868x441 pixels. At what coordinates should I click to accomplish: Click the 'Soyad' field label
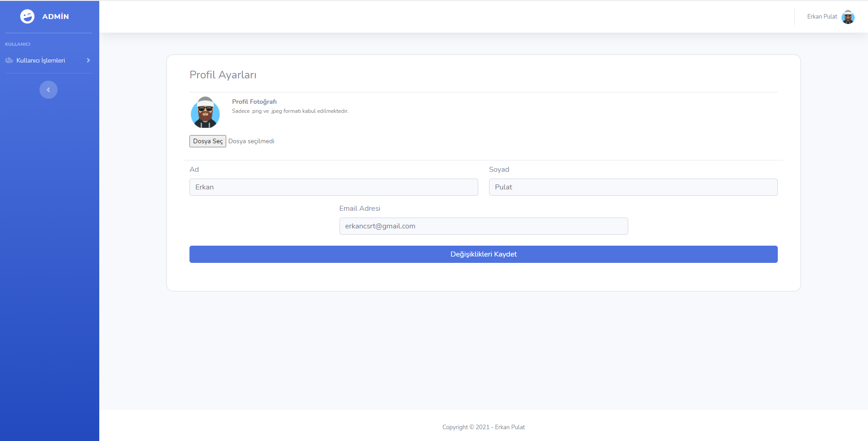click(x=499, y=170)
